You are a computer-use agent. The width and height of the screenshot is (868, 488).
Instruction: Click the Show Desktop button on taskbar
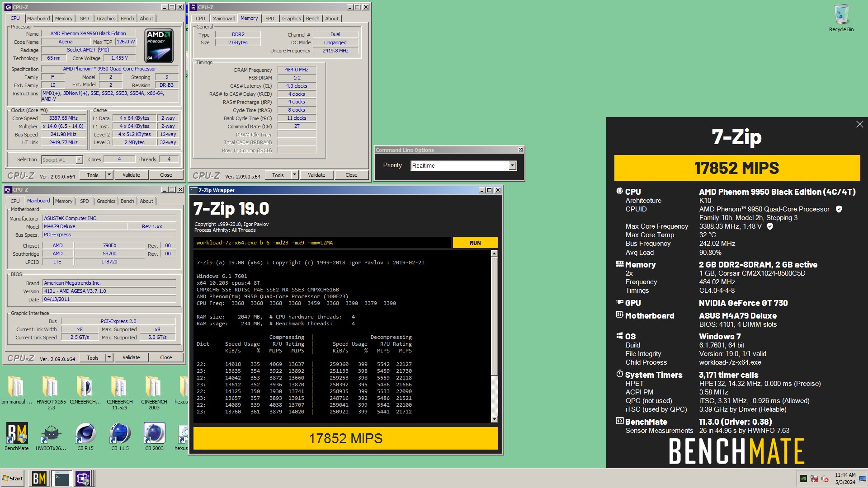pos(863,479)
